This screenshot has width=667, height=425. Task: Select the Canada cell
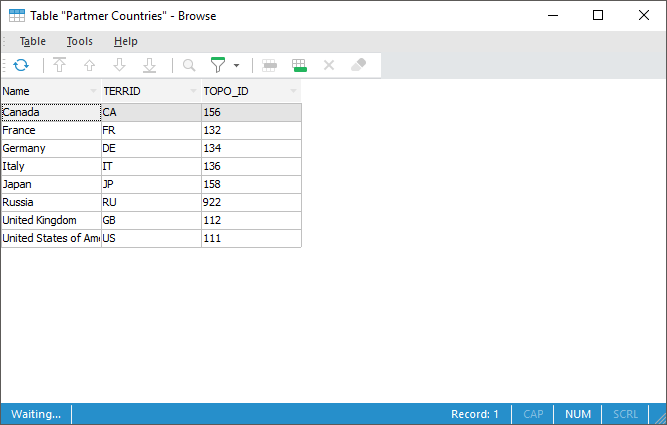click(51, 112)
